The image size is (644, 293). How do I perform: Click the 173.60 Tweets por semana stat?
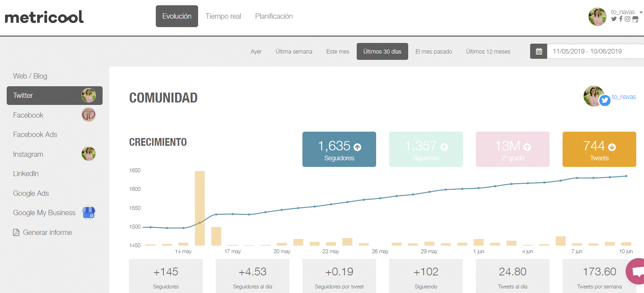[599, 276]
